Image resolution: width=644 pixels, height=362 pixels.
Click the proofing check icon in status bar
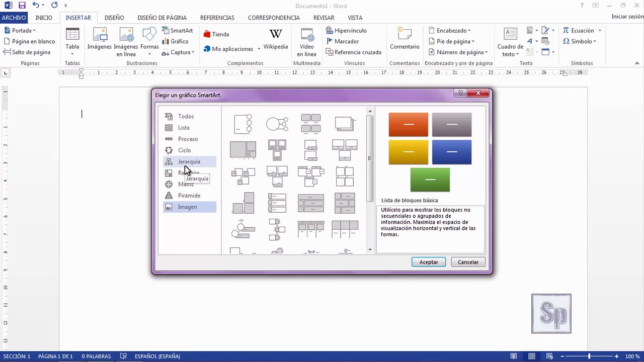click(123, 356)
